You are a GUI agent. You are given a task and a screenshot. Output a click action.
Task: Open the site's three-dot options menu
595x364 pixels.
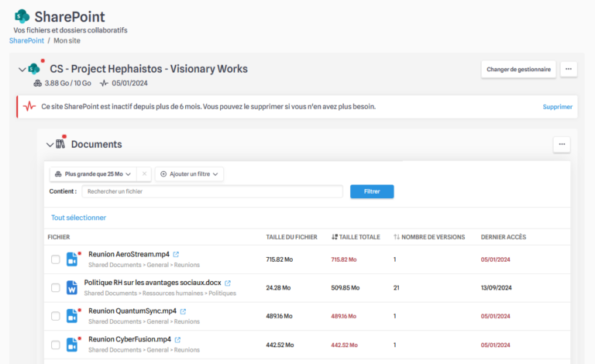click(x=569, y=69)
